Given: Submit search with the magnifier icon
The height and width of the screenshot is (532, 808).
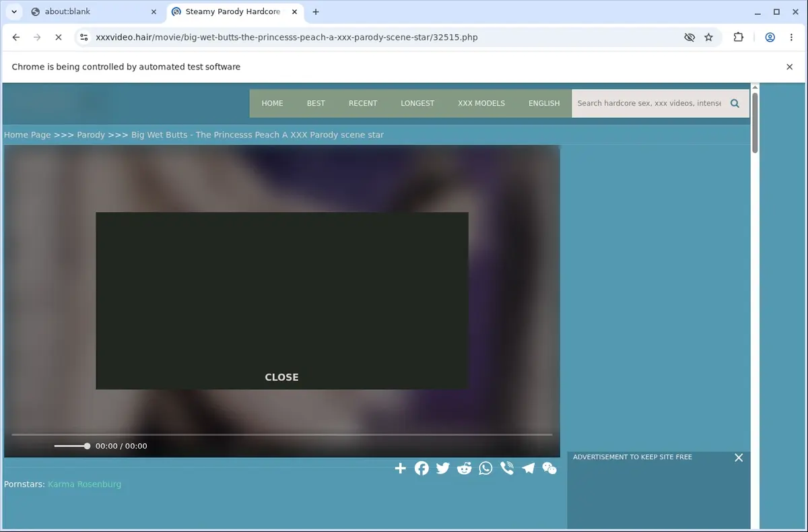Looking at the screenshot, I should [735, 103].
